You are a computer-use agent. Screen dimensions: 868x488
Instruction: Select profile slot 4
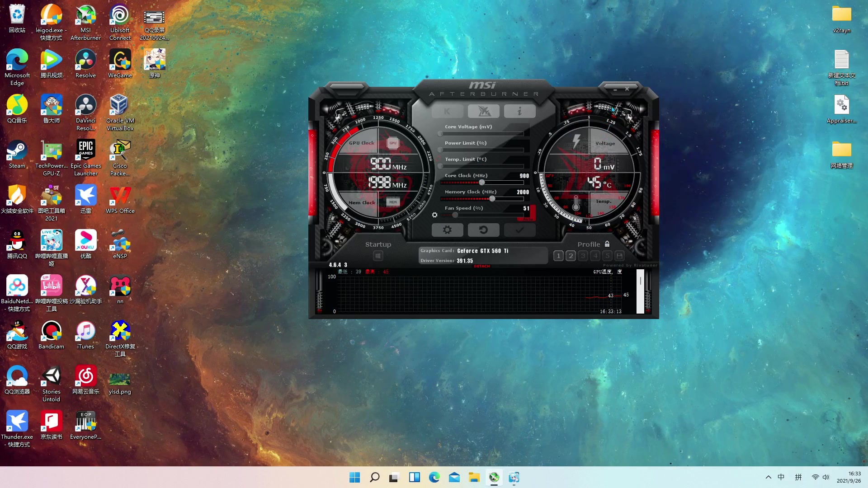[595, 256]
